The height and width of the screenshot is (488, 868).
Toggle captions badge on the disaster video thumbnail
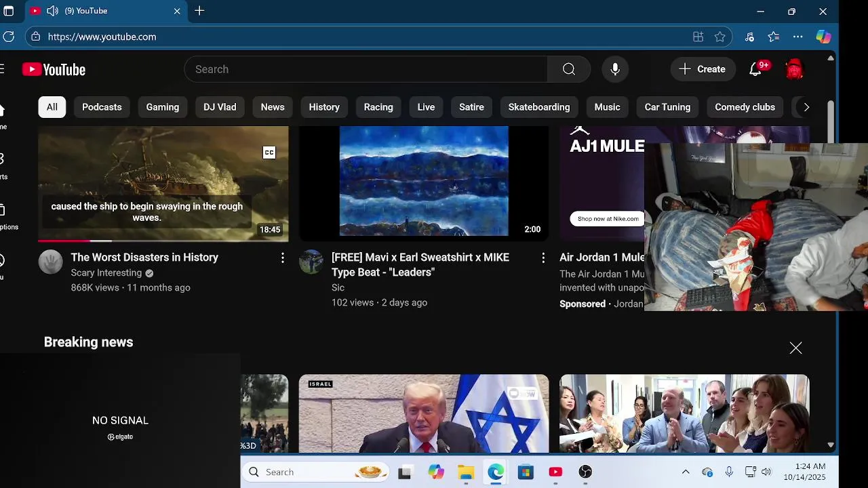(269, 152)
